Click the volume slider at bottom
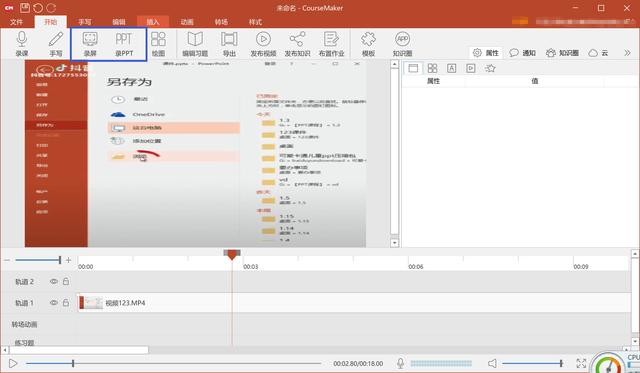Screen dimensions: 640x373 [533, 363]
